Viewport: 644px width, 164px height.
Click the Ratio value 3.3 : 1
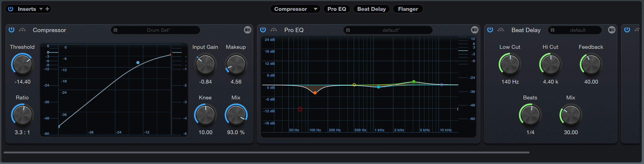[x=22, y=132]
